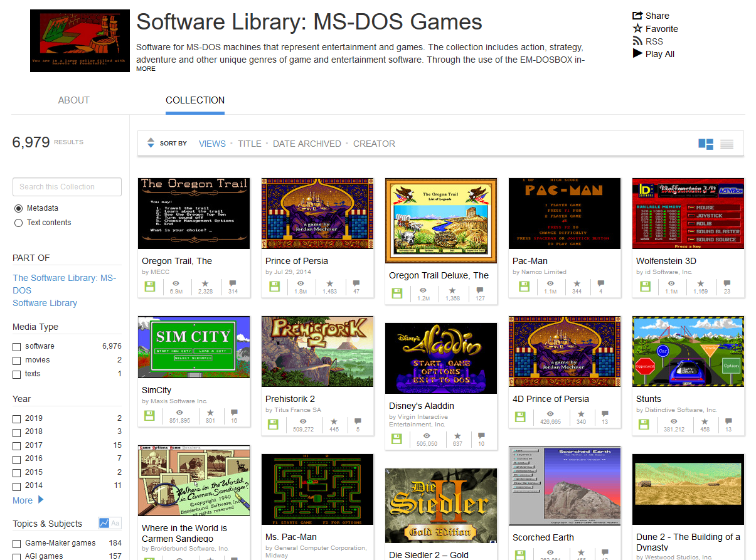This screenshot has height=560, width=756.
Task: Show Topics & Subjects chart view icon
Action: (x=104, y=524)
